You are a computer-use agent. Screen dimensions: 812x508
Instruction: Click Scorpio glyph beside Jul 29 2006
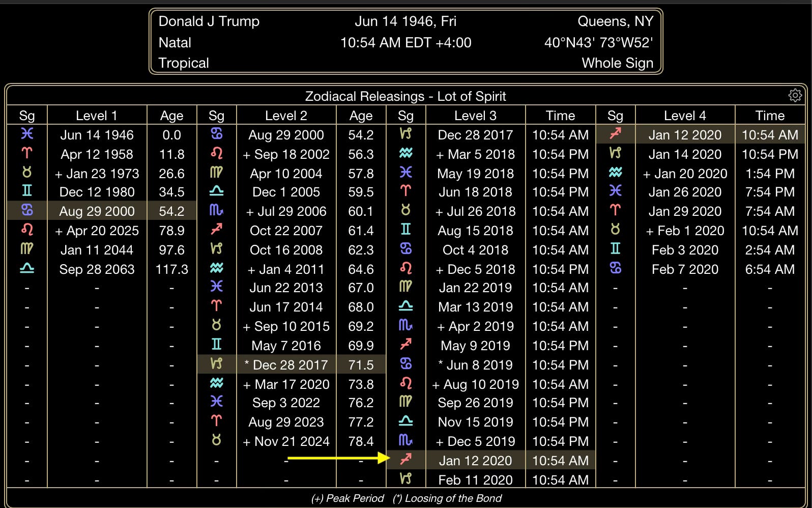tap(216, 210)
